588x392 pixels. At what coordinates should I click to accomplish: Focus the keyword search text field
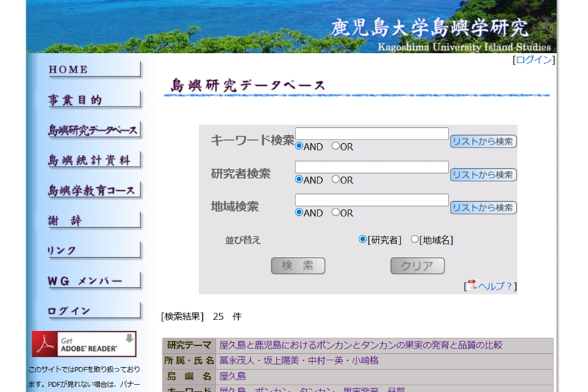tap(371, 134)
